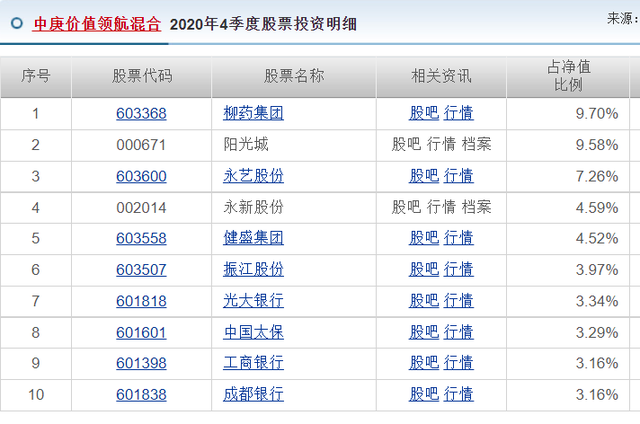Open 股吧 for 永艺股份
The image size is (640, 424).
424,176
